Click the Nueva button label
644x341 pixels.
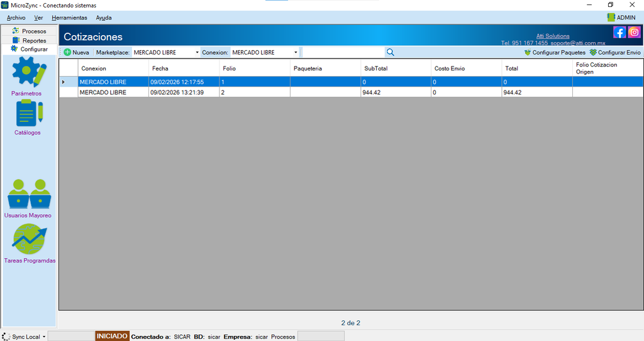pyautogui.click(x=81, y=52)
